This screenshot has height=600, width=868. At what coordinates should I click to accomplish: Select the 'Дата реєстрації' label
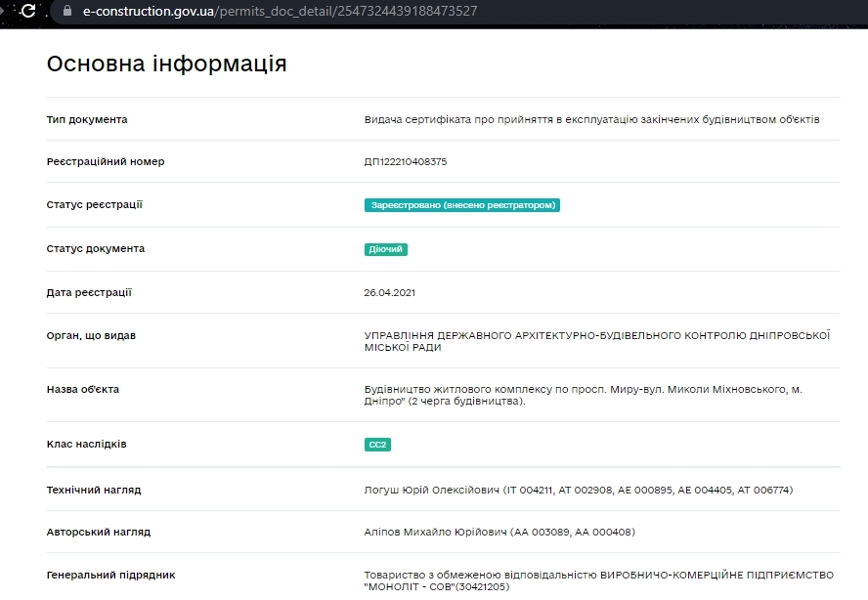coord(89,292)
